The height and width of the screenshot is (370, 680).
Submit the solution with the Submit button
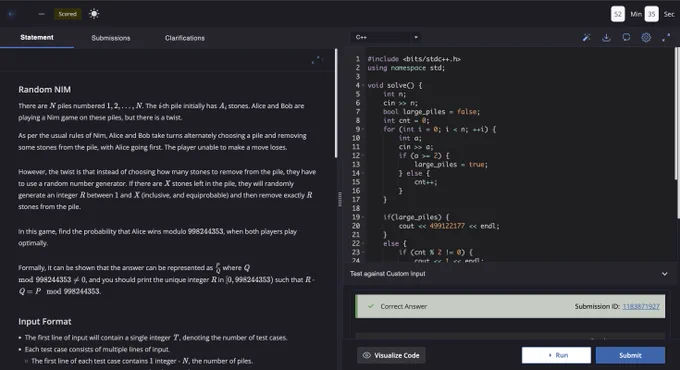click(x=630, y=355)
